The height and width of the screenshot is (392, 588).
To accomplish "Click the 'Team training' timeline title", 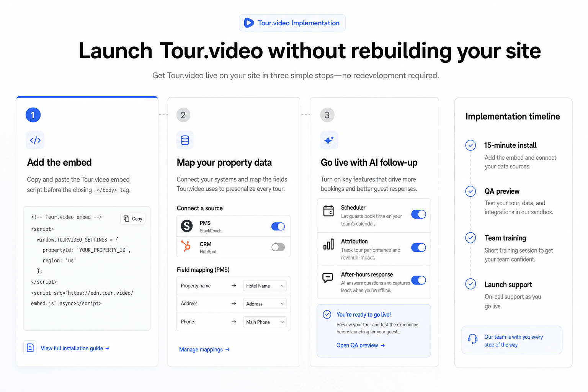I will point(505,238).
